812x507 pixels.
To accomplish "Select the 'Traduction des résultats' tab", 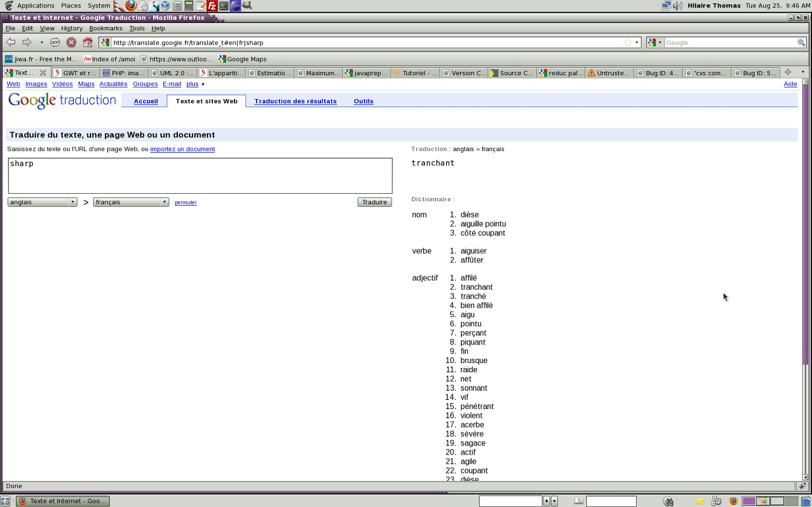I will coord(296,101).
